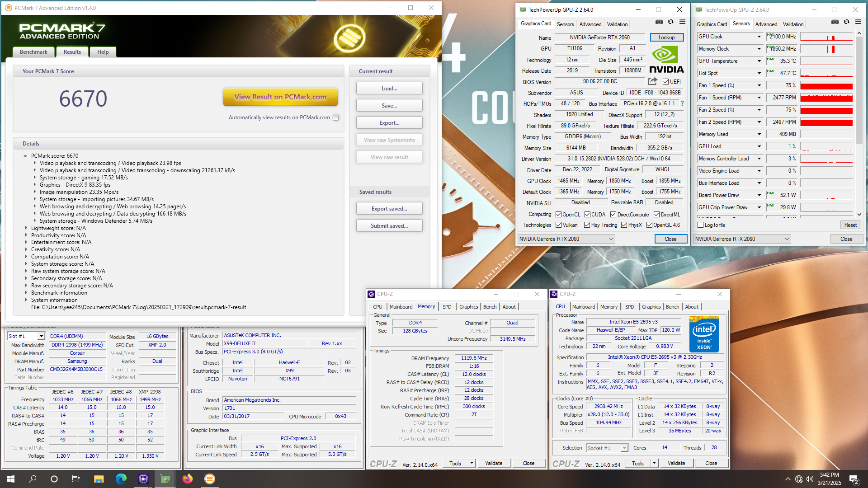Click GPU Clock sensor graph
This screenshot has width=868, height=488.
tap(826, 37)
